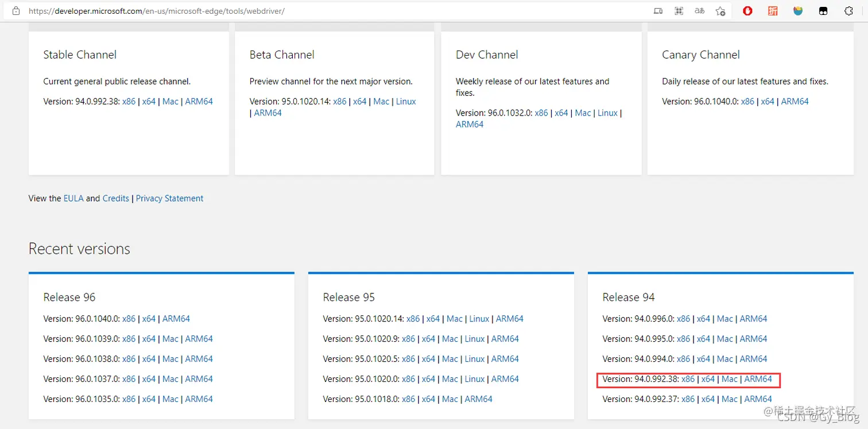Download Dev Channel x64 driver

[561, 113]
